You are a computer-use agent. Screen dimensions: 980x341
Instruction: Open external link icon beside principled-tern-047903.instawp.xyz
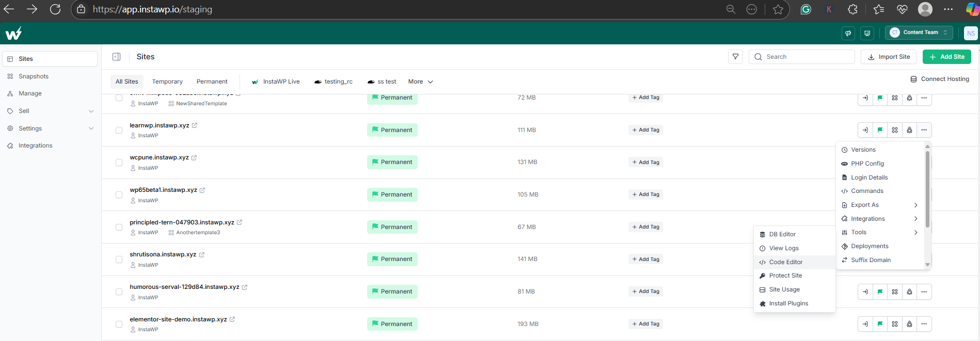click(240, 222)
